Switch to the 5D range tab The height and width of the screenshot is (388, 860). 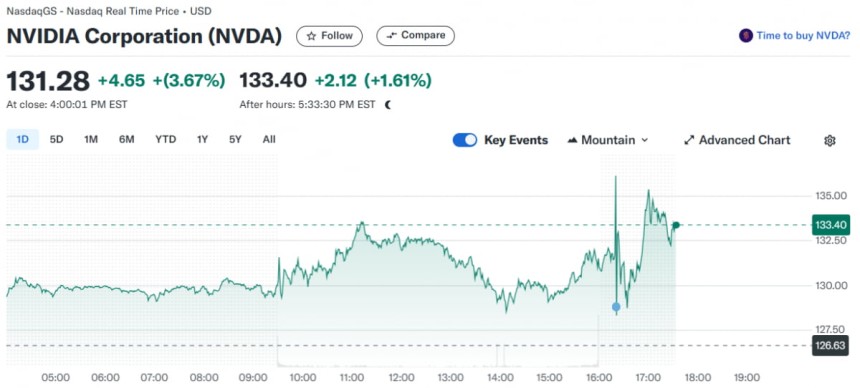[56, 139]
